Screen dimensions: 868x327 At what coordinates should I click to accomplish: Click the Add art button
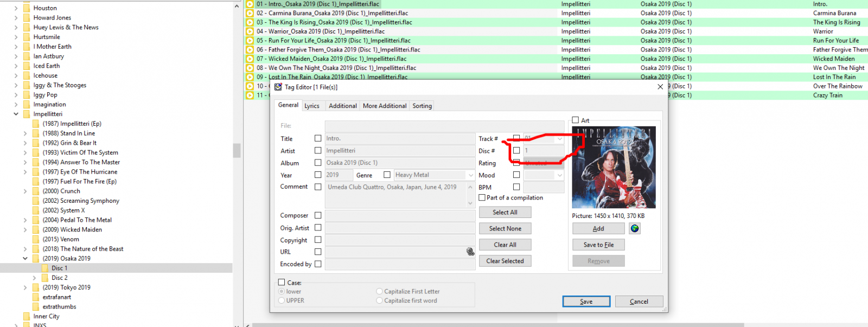[598, 229]
